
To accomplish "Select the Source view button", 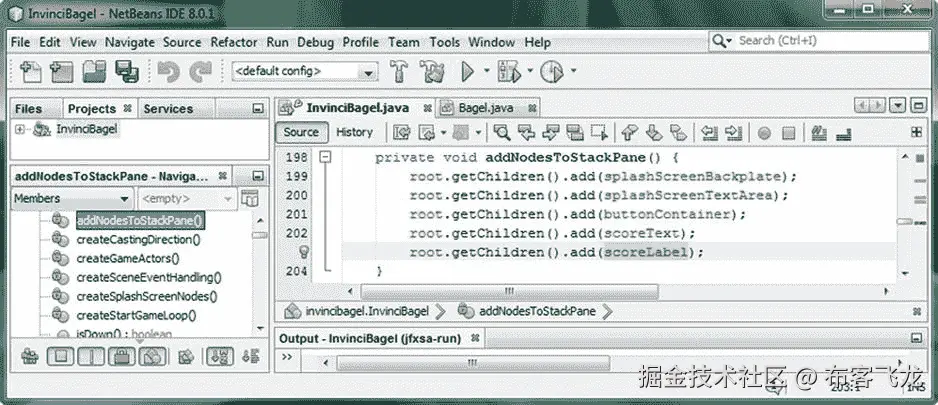I will tap(301, 132).
